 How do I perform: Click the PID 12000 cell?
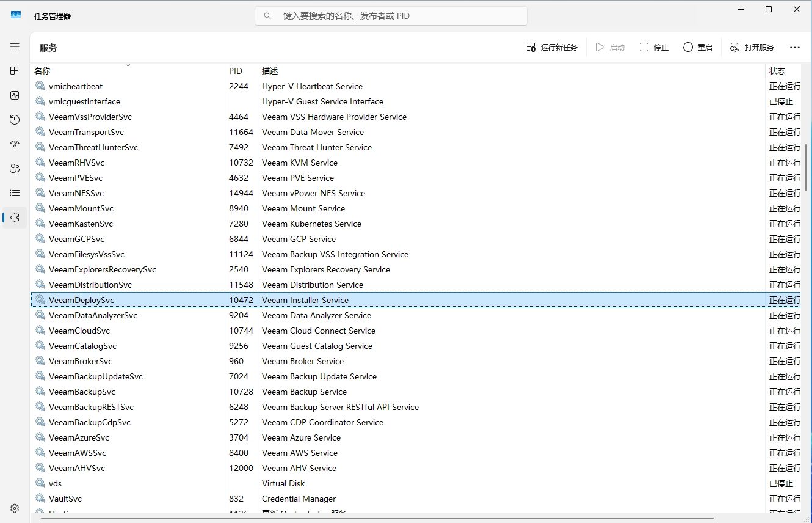[241, 468]
